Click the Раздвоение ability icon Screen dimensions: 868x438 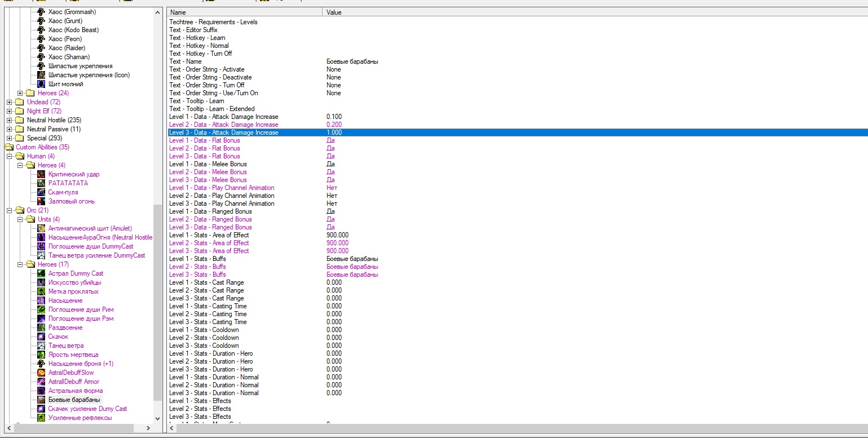(x=41, y=328)
